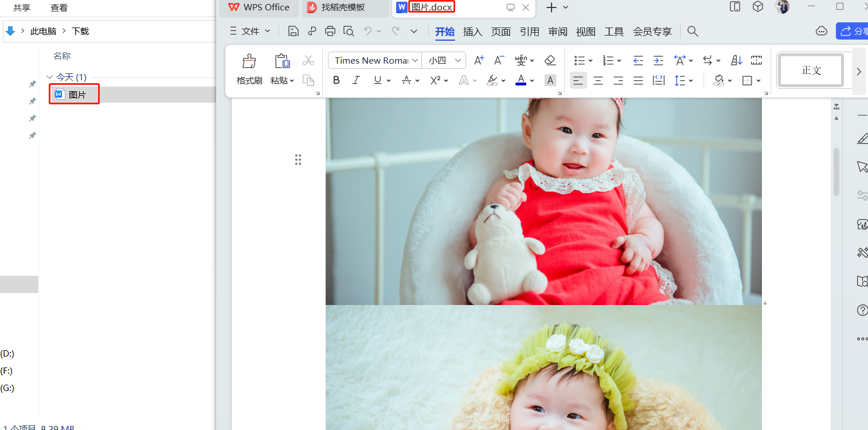
Task: Click the Save icon in quick access toolbar
Action: [294, 32]
